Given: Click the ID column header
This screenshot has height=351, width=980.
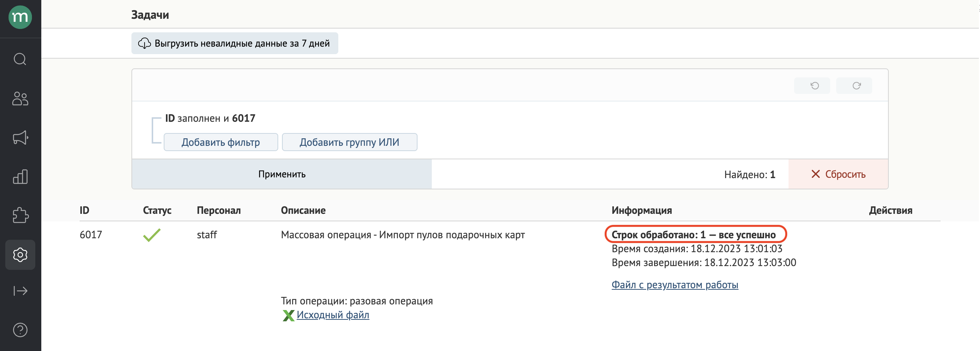Looking at the screenshot, I should click(84, 210).
